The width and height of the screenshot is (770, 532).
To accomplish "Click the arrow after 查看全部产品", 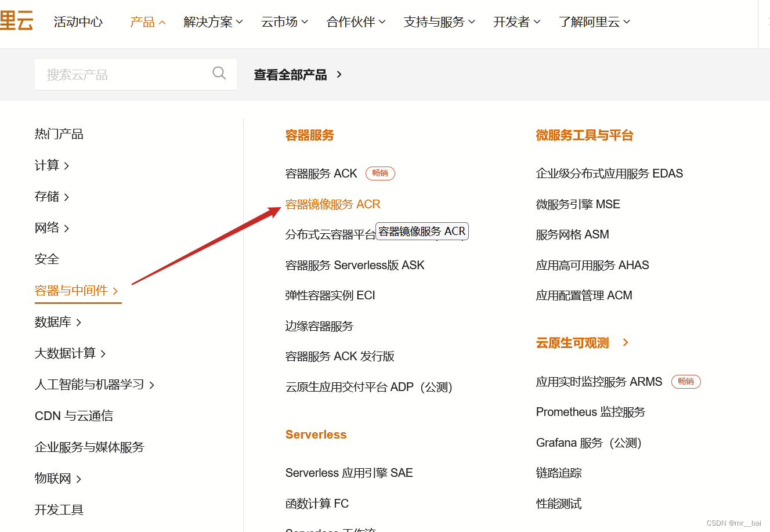I will coord(339,74).
